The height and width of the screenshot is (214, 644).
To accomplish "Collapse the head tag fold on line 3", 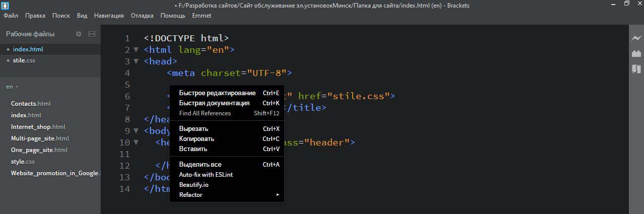I will pyautogui.click(x=136, y=61).
